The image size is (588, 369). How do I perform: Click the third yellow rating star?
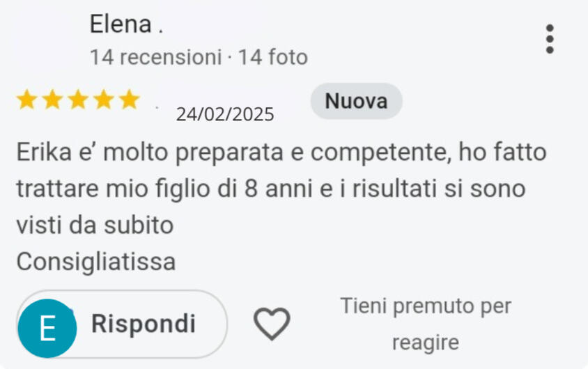tap(78, 100)
